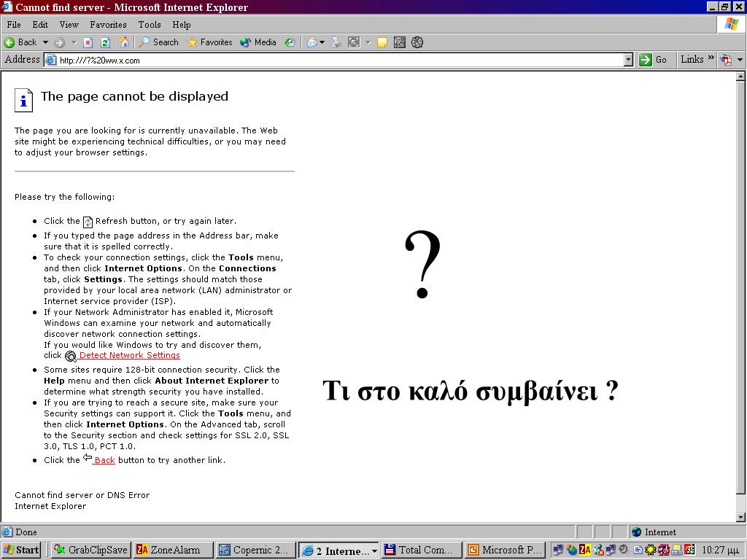Click the first network computers tray icon
This screenshot has height=560, width=747.
[558, 550]
